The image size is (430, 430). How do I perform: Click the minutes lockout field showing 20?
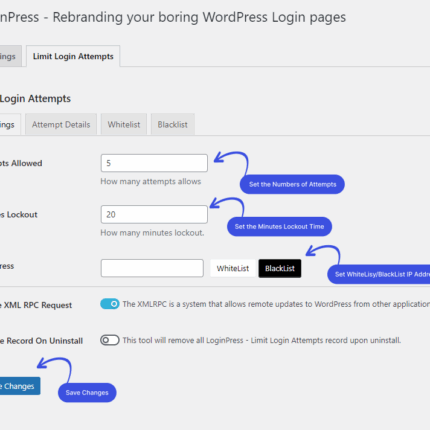click(154, 214)
